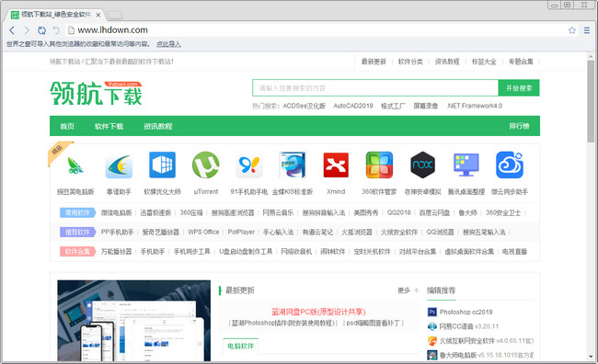Viewport: 598px width, 364px height.
Task: Open the 靠谱助手 app icon
Action: [x=119, y=165]
